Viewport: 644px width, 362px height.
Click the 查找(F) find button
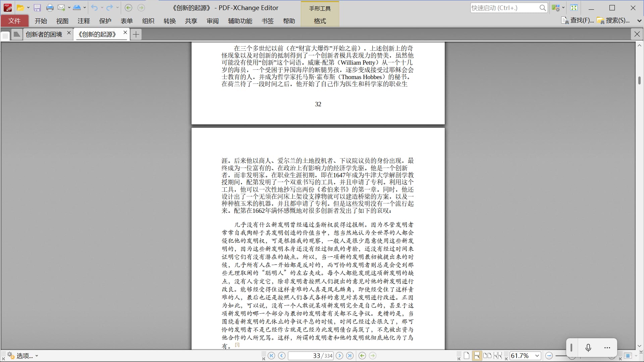coord(578,20)
